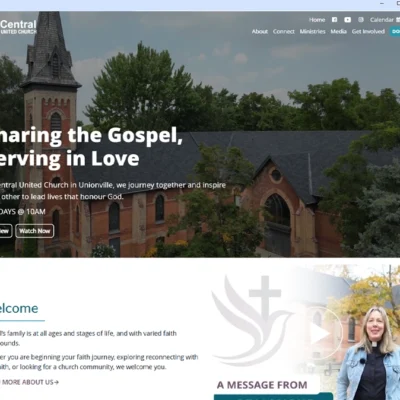The height and width of the screenshot is (400, 400).
Task: Open the Instagram profile icon
Action: 361,20
